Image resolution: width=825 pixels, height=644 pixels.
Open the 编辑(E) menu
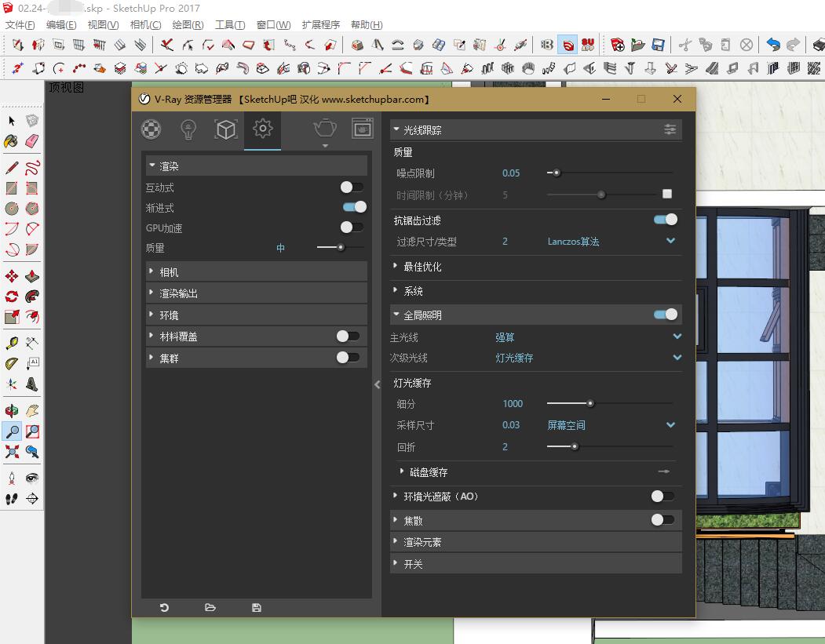(61, 24)
